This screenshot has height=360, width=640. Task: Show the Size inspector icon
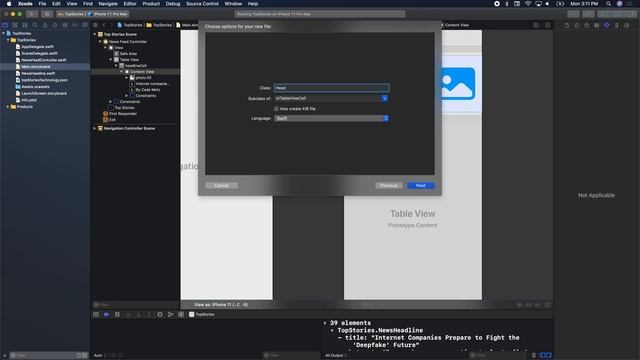616,25
